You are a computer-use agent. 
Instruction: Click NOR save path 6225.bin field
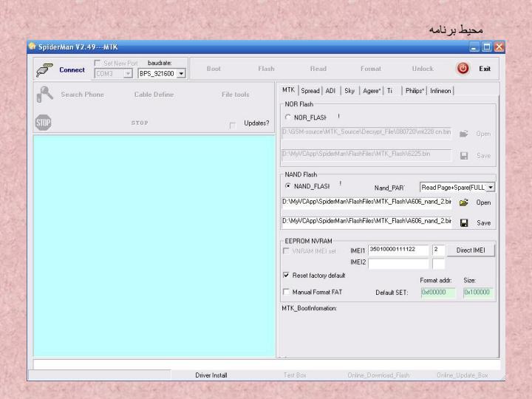click(366, 154)
